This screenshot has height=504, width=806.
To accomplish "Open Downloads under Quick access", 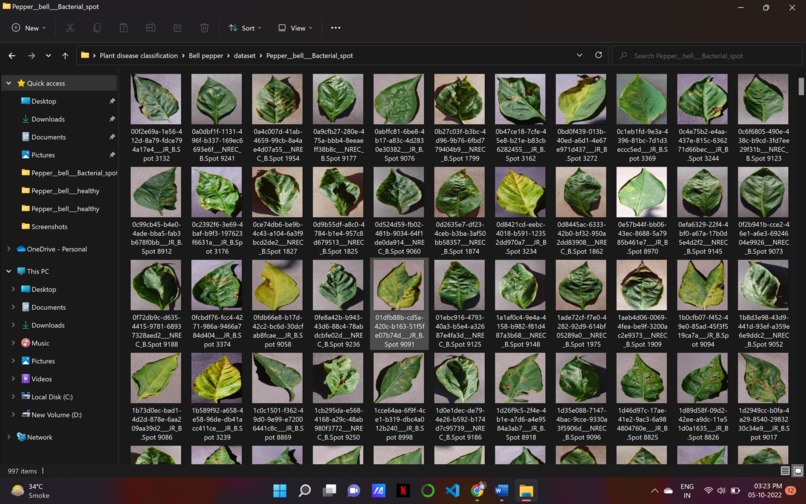I will coord(48,119).
